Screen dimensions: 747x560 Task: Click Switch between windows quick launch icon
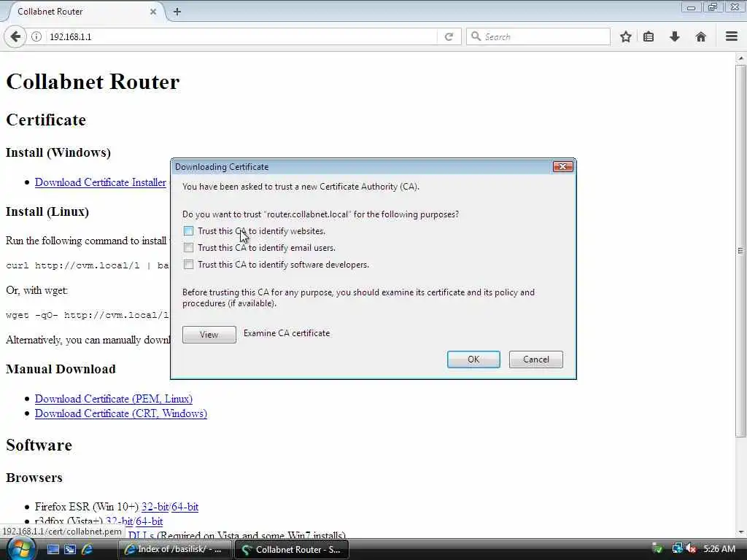70,549
